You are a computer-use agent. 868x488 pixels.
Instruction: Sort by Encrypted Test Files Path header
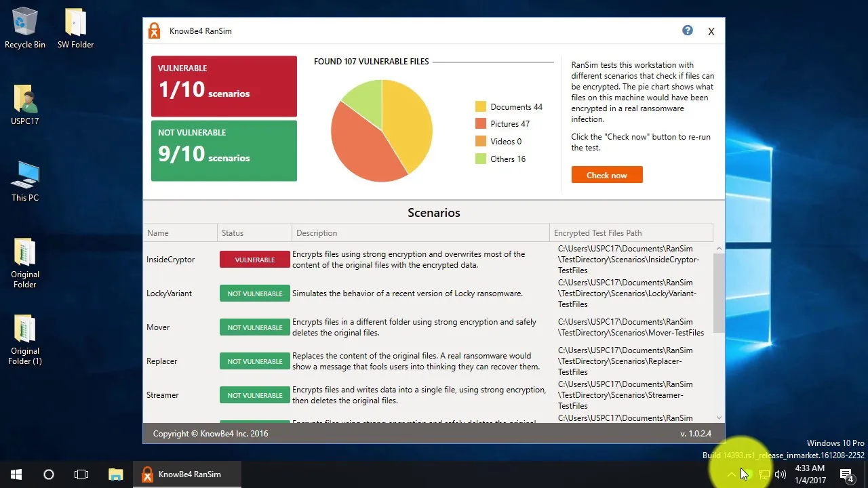(631, 232)
